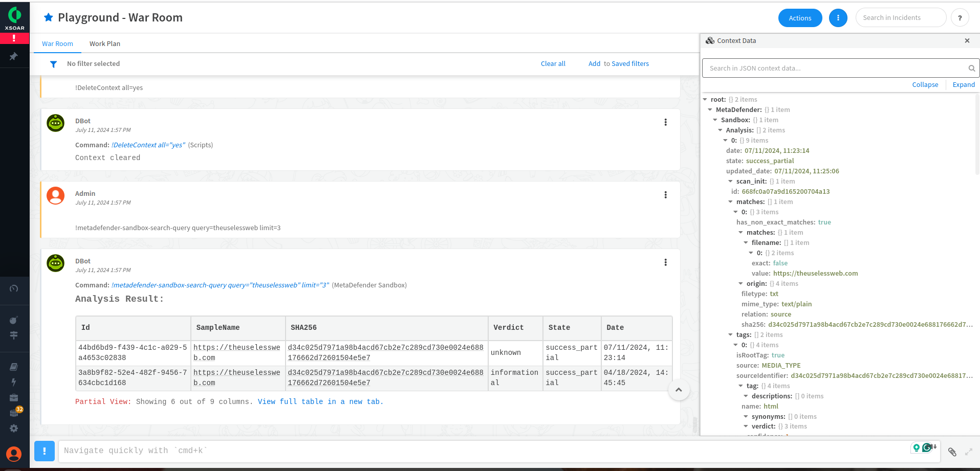
Task: Open options menu for DeleteContext DBot entry
Action: click(665, 122)
